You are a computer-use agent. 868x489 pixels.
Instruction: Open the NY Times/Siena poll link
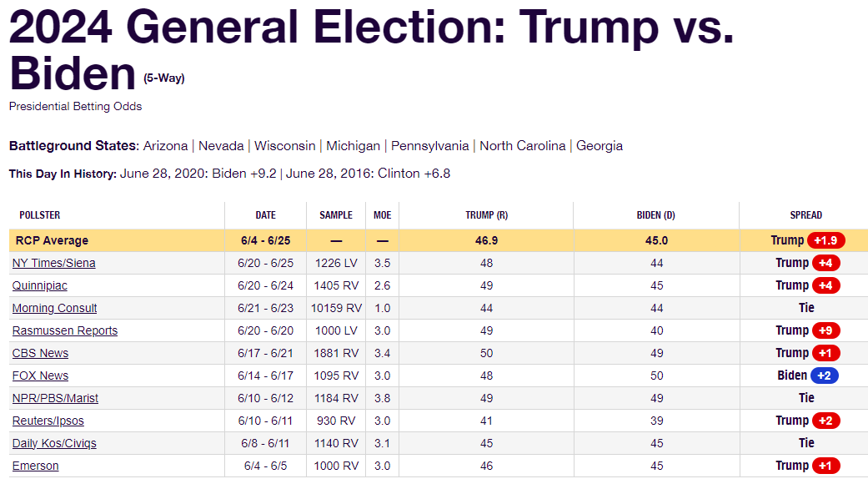coord(53,263)
